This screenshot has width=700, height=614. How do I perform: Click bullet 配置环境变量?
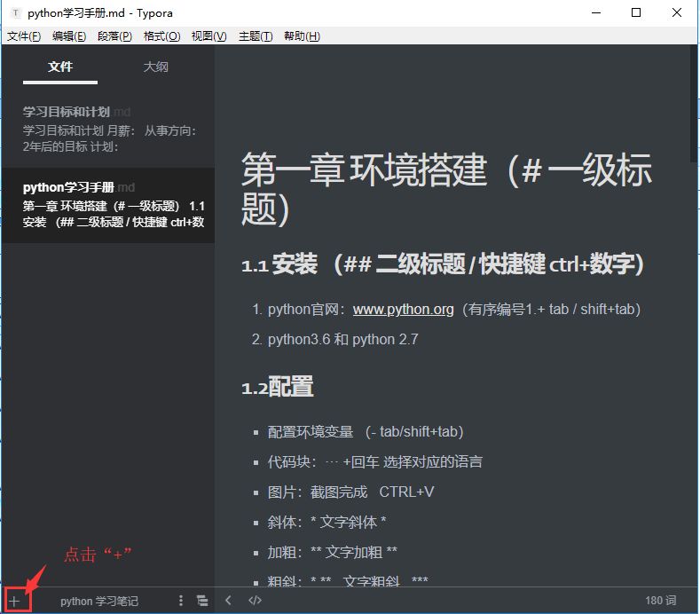click(366, 432)
